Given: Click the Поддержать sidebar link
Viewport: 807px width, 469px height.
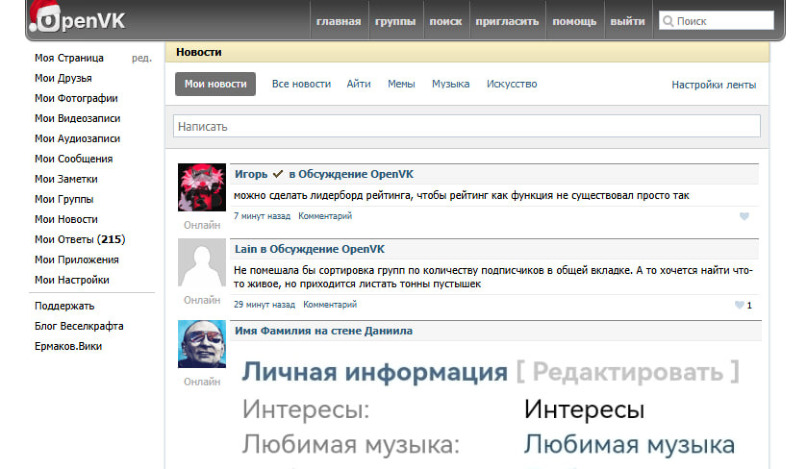Looking at the screenshot, I should (64, 306).
